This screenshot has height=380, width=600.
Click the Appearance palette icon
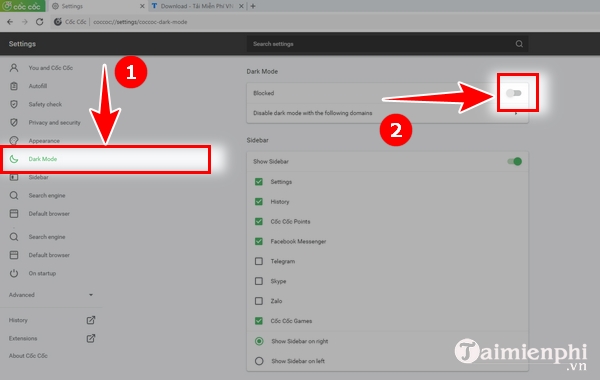coord(14,140)
